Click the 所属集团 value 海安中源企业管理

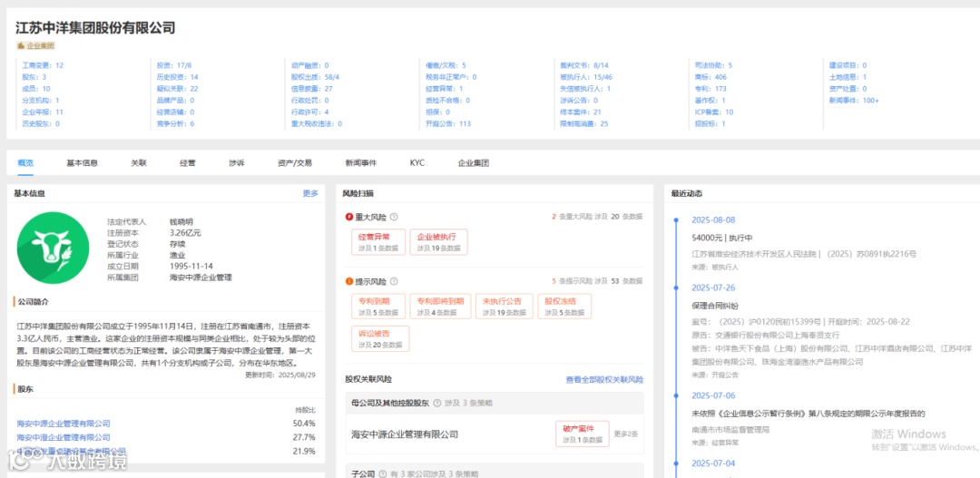(x=201, y=278)
